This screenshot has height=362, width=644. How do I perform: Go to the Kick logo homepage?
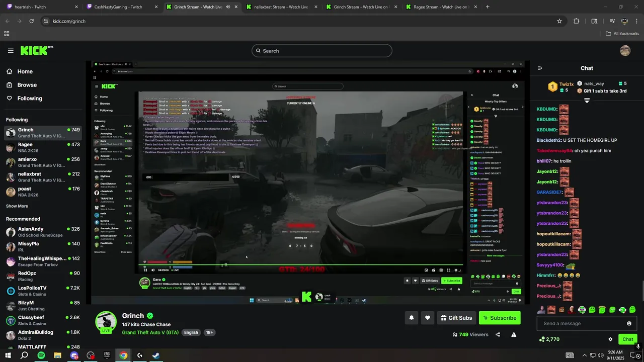coord(36,50)
